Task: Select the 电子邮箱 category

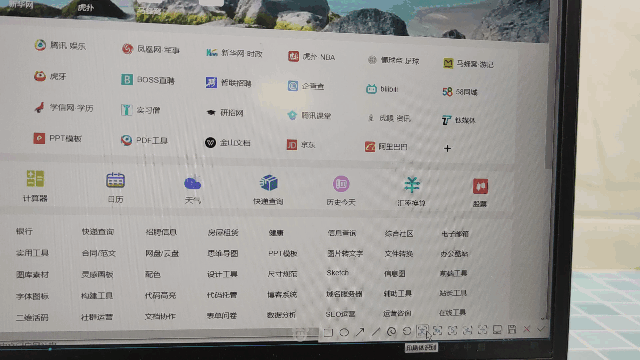Action: coord(455,234)
